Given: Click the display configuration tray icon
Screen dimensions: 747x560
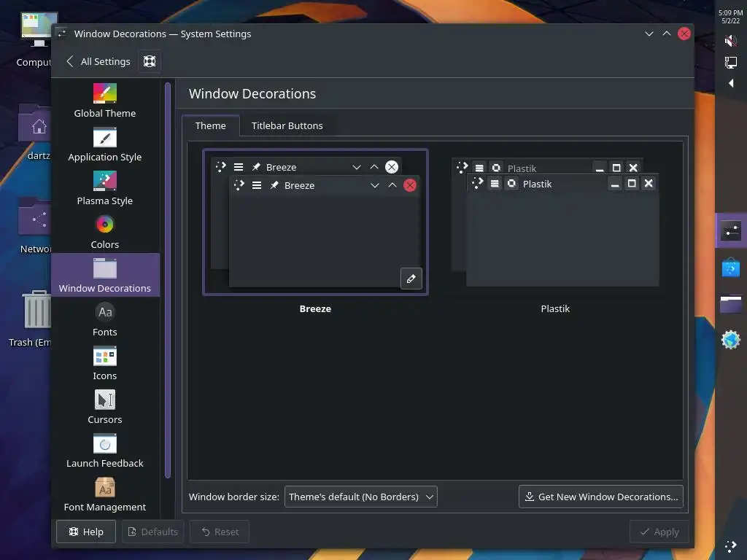Looking at the screenshot, I should [731, 63].
